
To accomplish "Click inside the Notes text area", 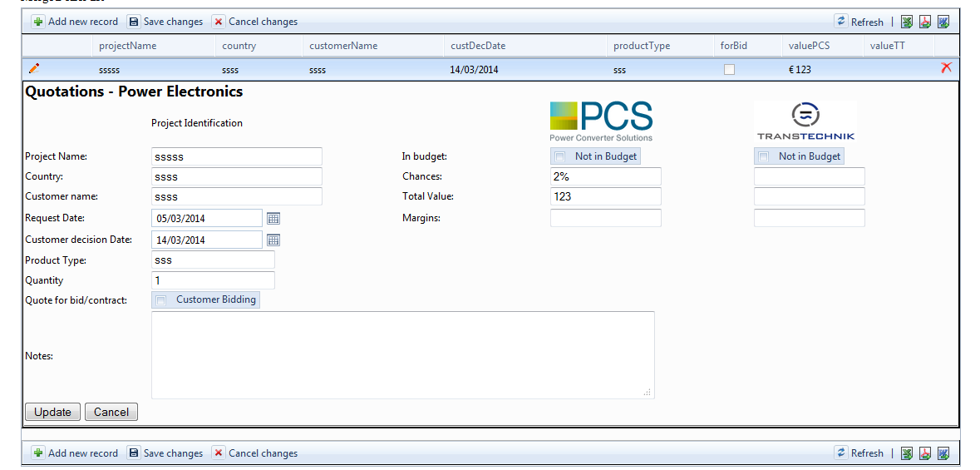I will [x=403, y=355].
